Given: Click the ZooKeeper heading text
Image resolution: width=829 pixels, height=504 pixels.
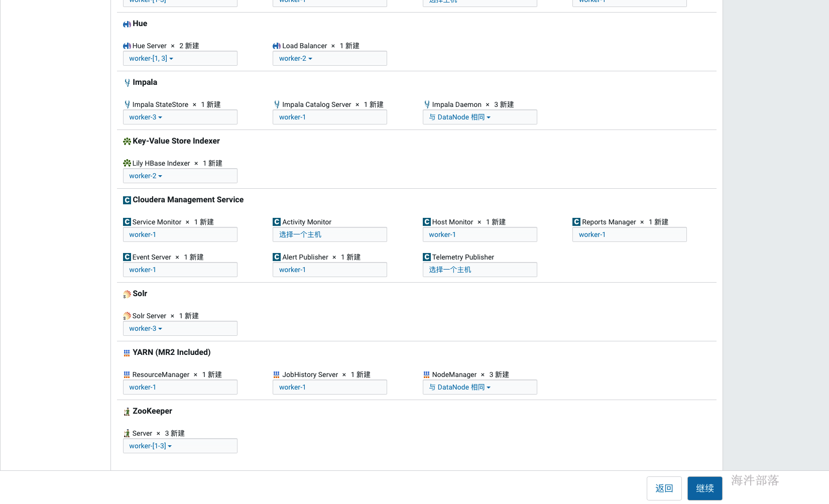Looking at the screenshot, I should (152, 411).
